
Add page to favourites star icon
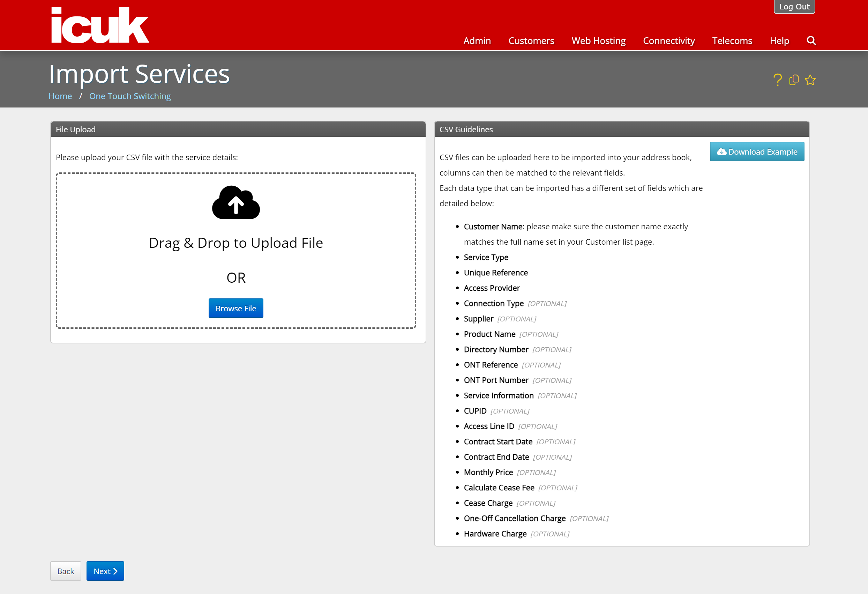810,80
